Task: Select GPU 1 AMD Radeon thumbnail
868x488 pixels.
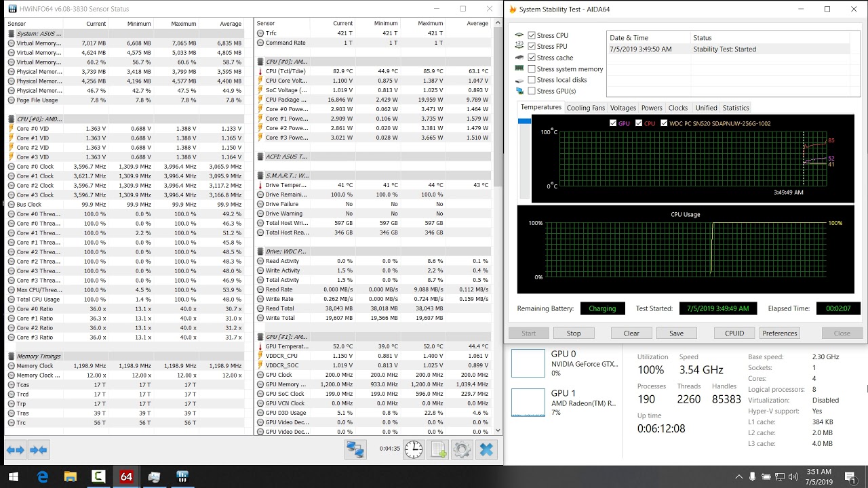Action: (566, 403)
